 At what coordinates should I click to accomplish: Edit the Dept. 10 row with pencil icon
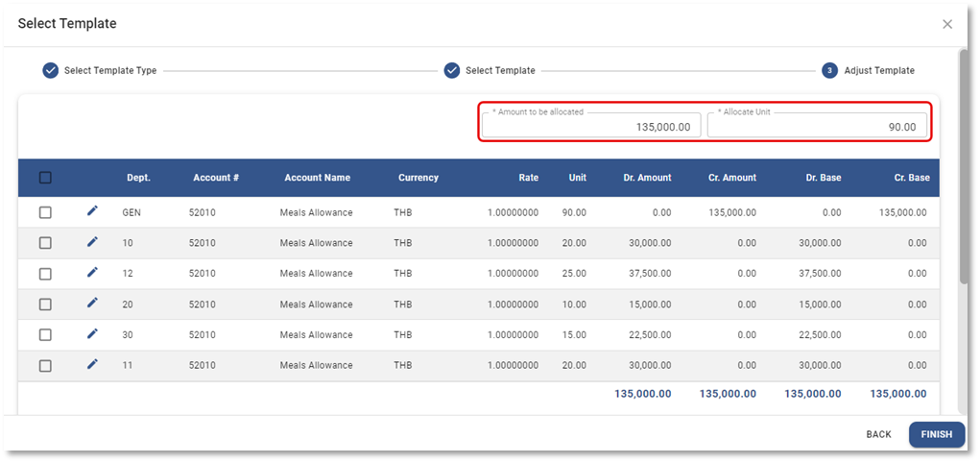(x=93, y=242)
